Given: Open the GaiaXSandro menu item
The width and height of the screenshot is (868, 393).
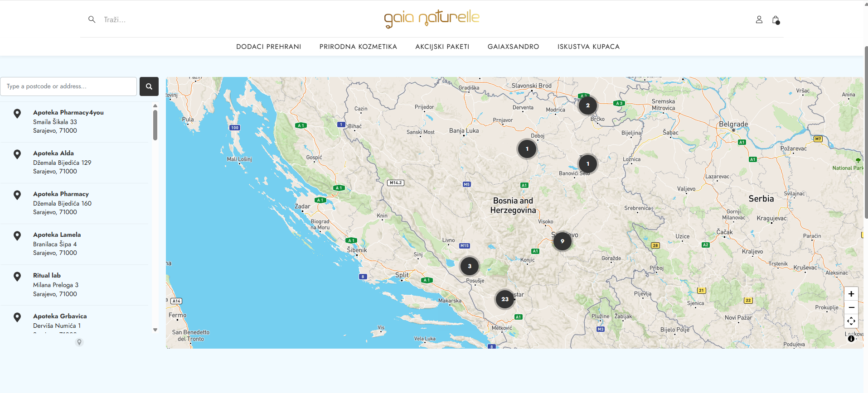Looking at the screenshot, I should click(513, 47).
